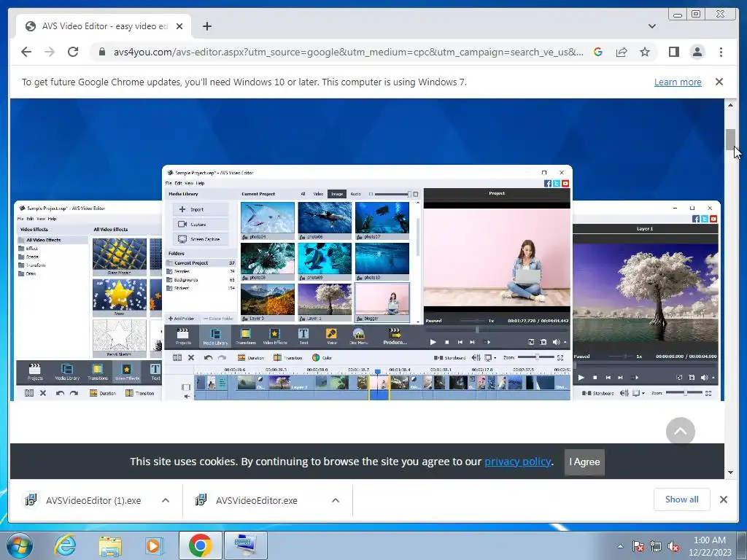This screenshot has width=747, height=560.
Task: Click thumbnail size slider in center editor image
Action: click(392, 194)
